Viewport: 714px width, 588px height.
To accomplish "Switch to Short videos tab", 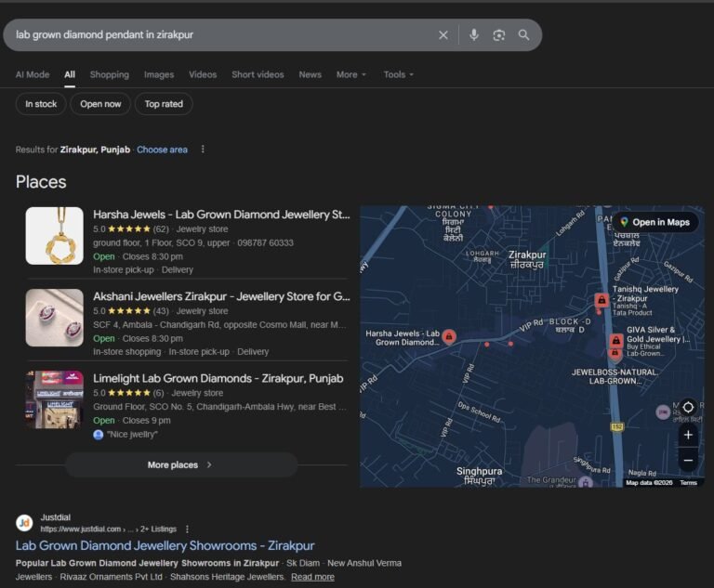I will click(258, 74).
